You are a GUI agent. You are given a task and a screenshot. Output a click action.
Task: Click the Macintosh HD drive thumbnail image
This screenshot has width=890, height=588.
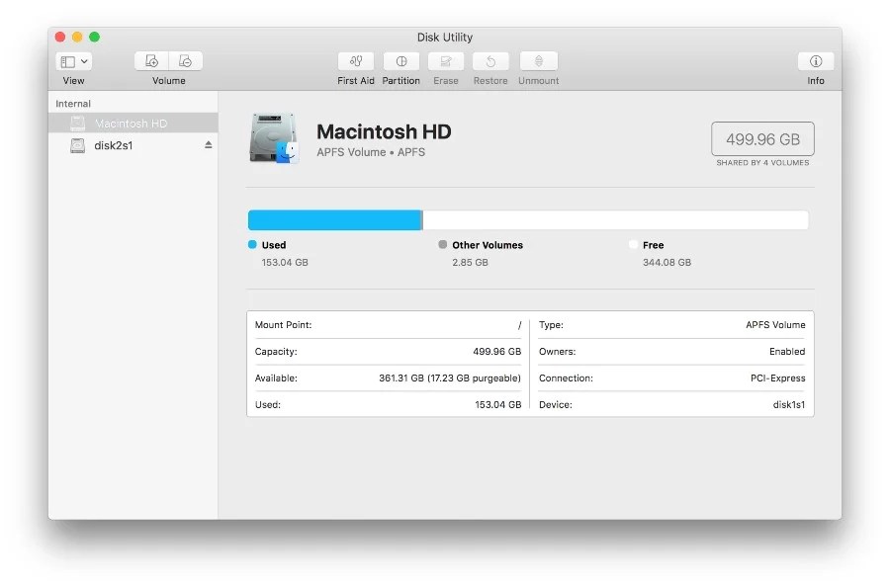(x=274, y=138)
